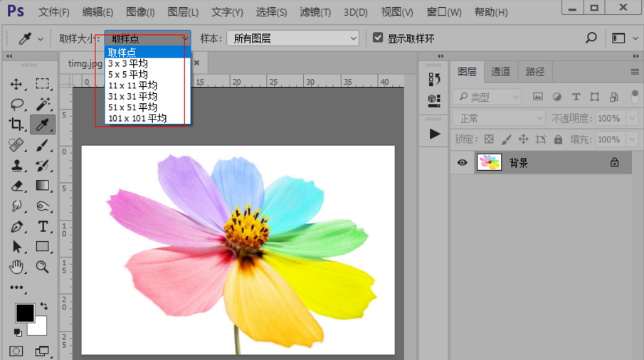Pick the Eraser tool
Screen dimensions: 644x360
pyautogui.click(x=16, y=186)
